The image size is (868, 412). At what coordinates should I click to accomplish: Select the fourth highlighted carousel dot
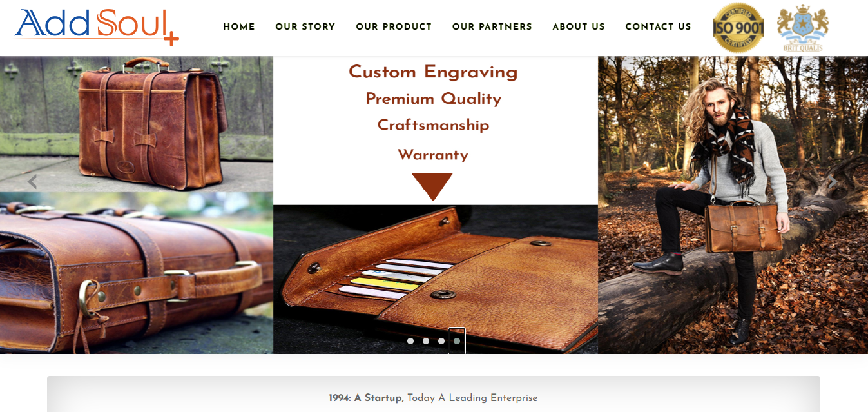pyautogui.click(x=457, y=341)
